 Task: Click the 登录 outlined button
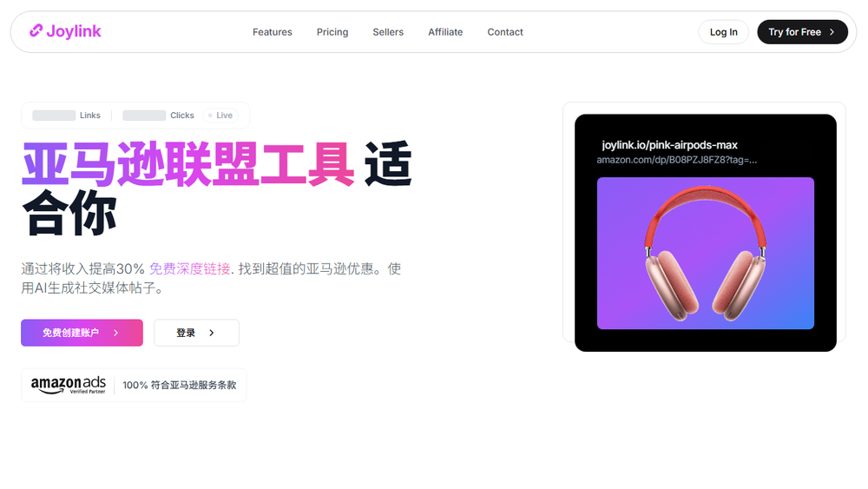[196, 333]
